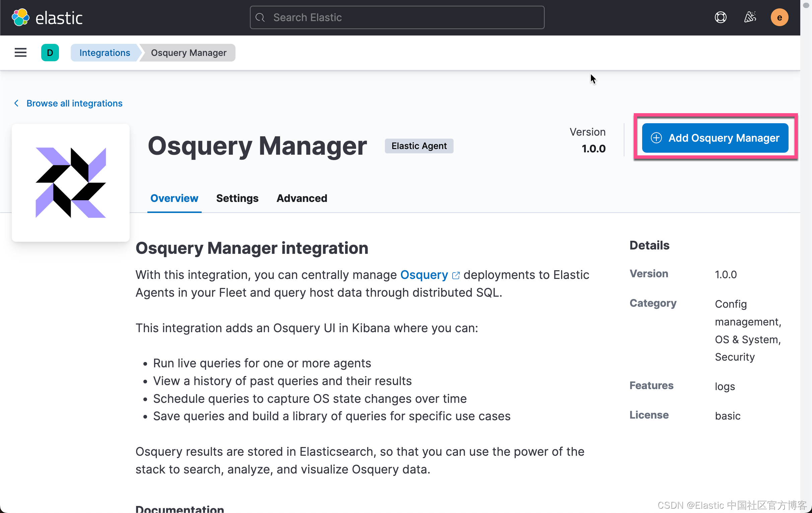Open the main navigation hamburger menu

click(20, 52)
